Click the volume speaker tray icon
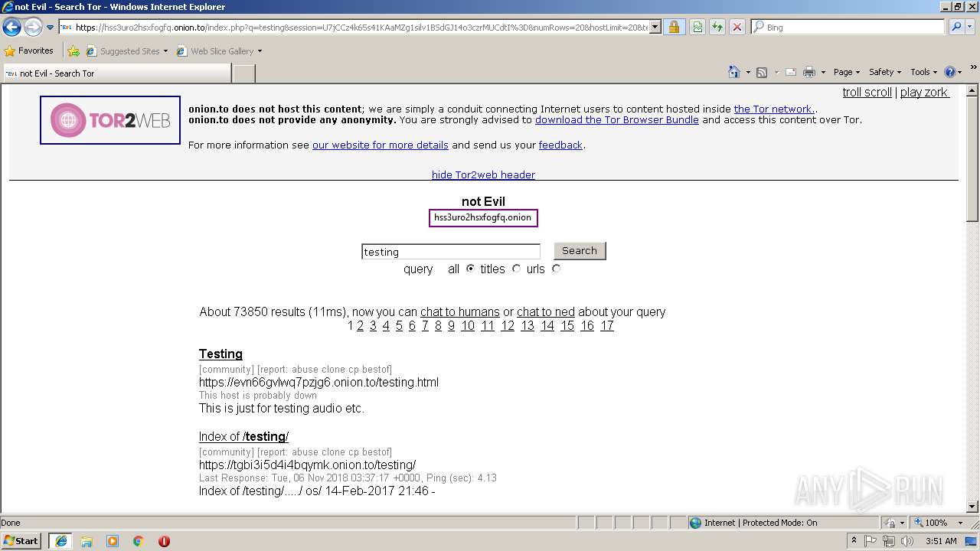The image size is (980, 551). coord(907,541)
